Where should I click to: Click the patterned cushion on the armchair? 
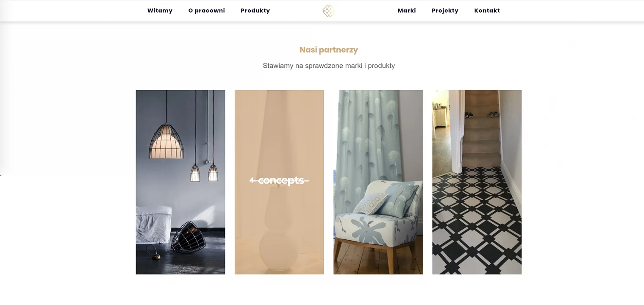point(372,204)
